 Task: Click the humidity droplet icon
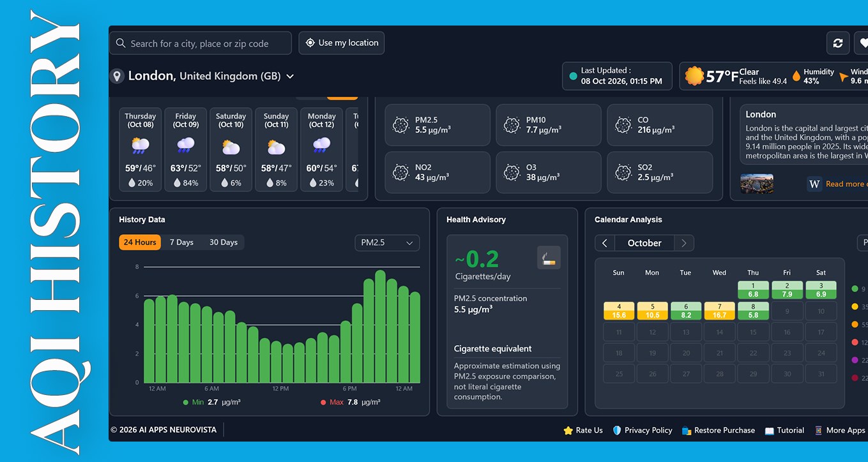pyautogui.click(x=796, y=77)
